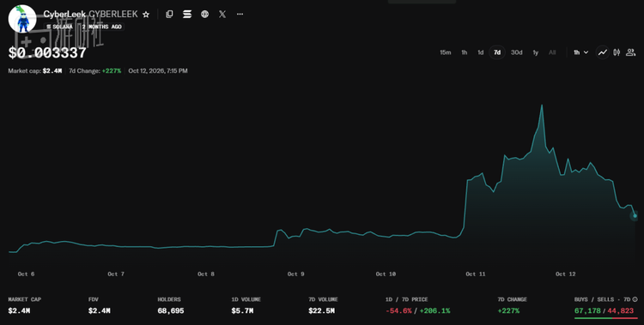Switch to line chart view

[x=603, y=52]
